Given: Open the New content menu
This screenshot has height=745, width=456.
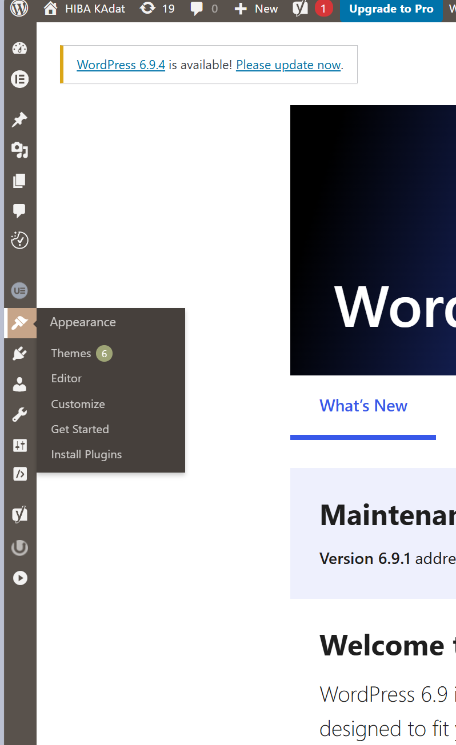Looking at the screenshot, I should pyautogui.click(x=256, y=9).
